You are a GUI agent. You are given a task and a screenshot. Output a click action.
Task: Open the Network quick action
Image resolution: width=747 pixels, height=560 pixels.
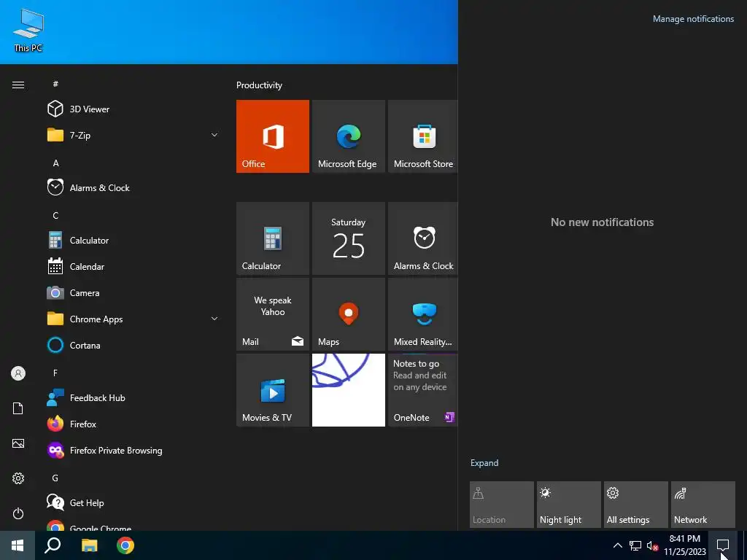pyautogui.click(x=703, y=505)
